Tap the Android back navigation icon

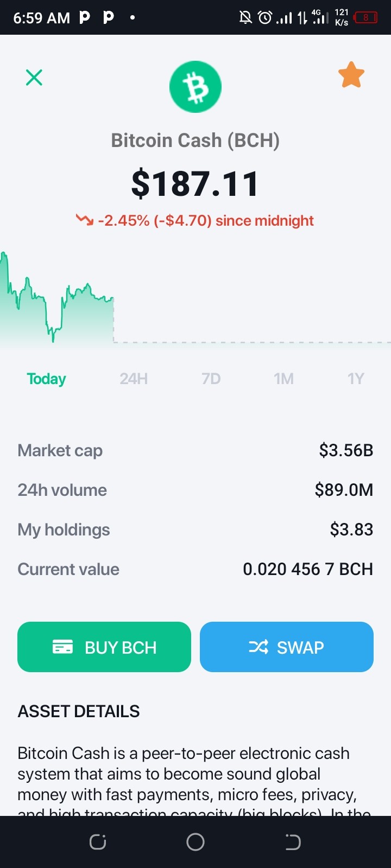coord(293,842)
